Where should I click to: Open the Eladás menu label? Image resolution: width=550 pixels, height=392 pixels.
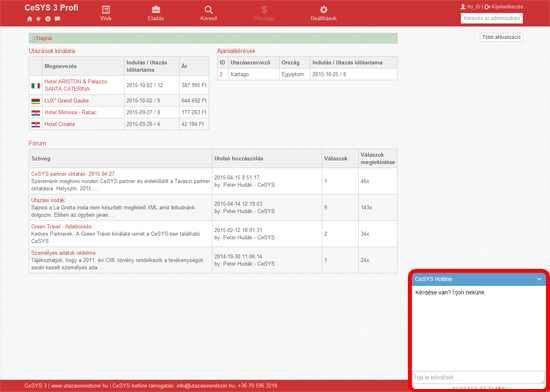(156, 19)
